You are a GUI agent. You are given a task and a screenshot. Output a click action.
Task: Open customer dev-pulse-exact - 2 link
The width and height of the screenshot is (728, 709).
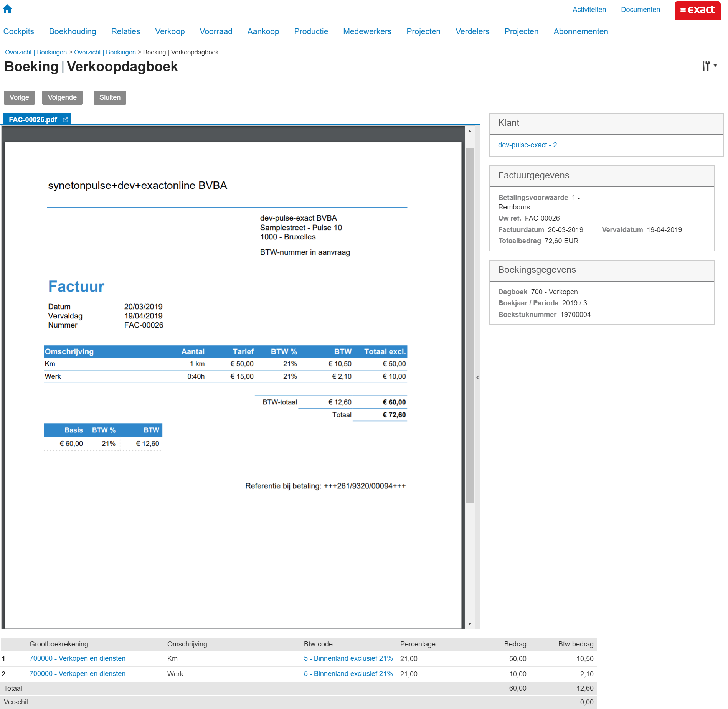coord(527,145)
